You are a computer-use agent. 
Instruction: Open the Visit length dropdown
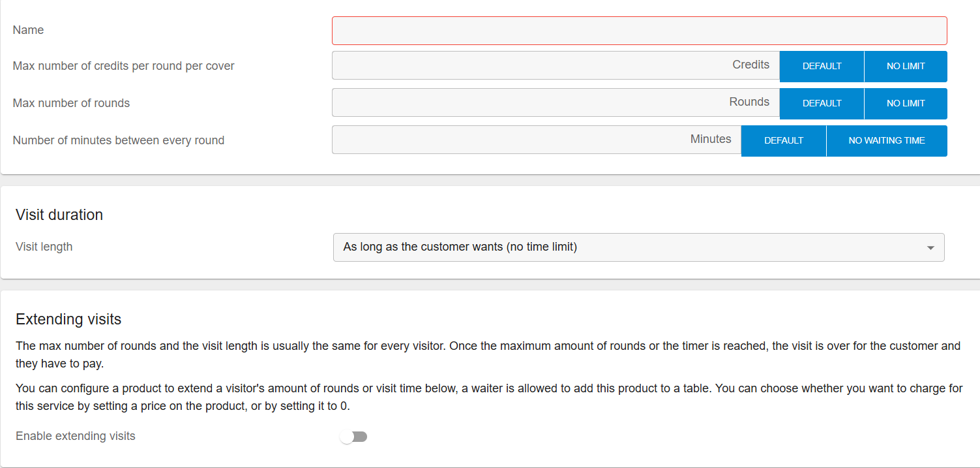point(638,247)
